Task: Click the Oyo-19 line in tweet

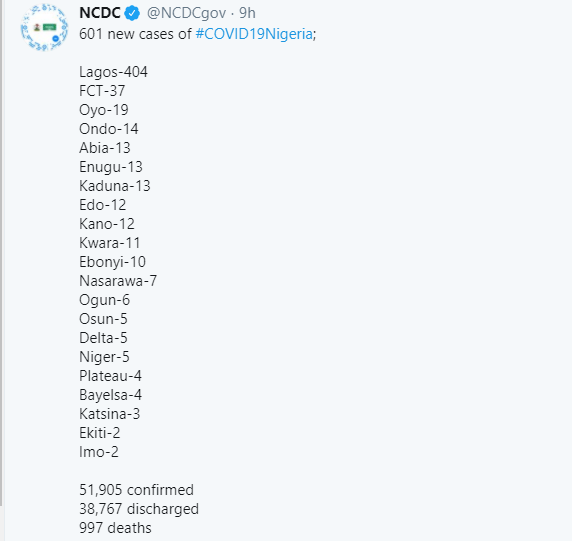Action: [104, 110]
